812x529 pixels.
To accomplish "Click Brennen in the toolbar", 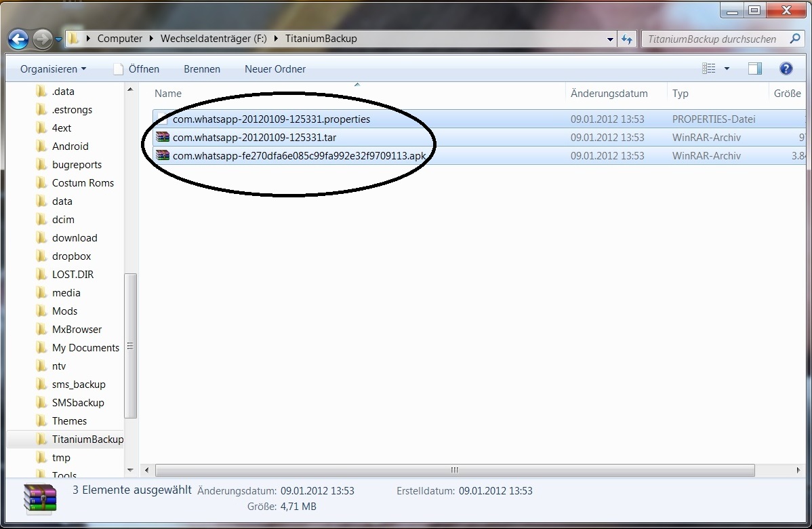I will coord(202,69).
